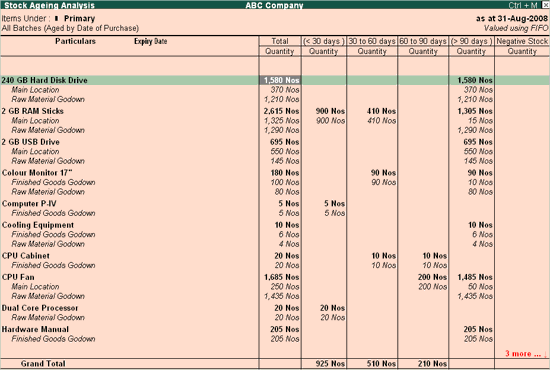This screenshot has width=550, height=370.
Task: Select the 240 GB Hard Disk Drive row
Action: pos(275,80)
